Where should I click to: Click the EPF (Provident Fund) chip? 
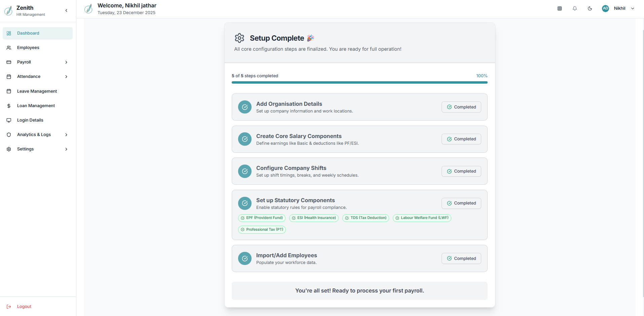click(x=262, y=218)
